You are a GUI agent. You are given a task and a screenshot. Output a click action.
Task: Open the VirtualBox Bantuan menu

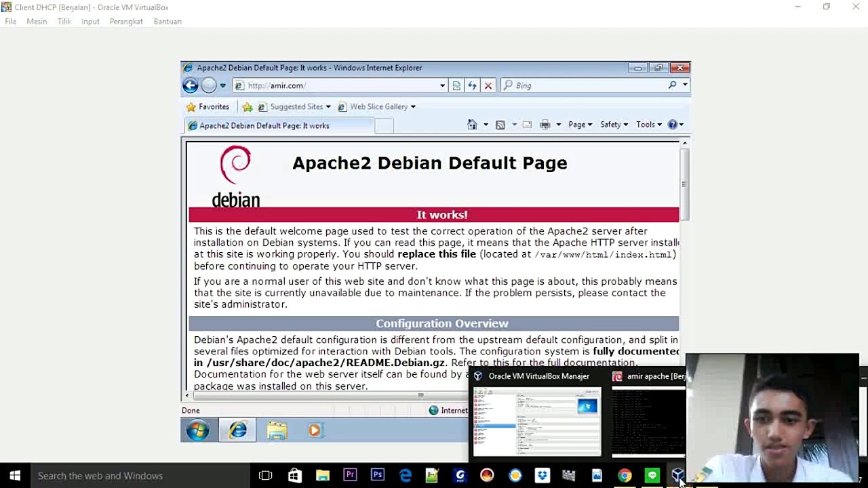coord(167,22)
